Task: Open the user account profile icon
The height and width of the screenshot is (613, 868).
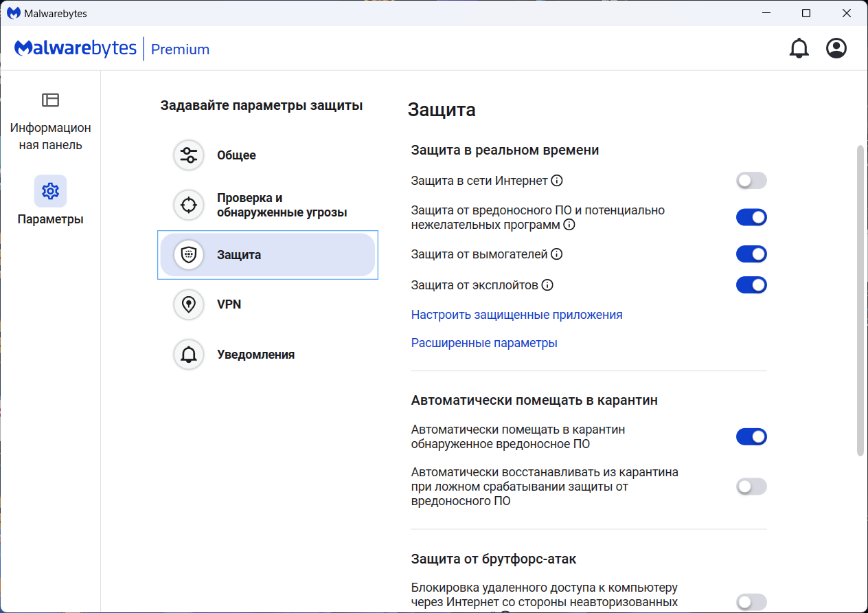Action: 836,48
